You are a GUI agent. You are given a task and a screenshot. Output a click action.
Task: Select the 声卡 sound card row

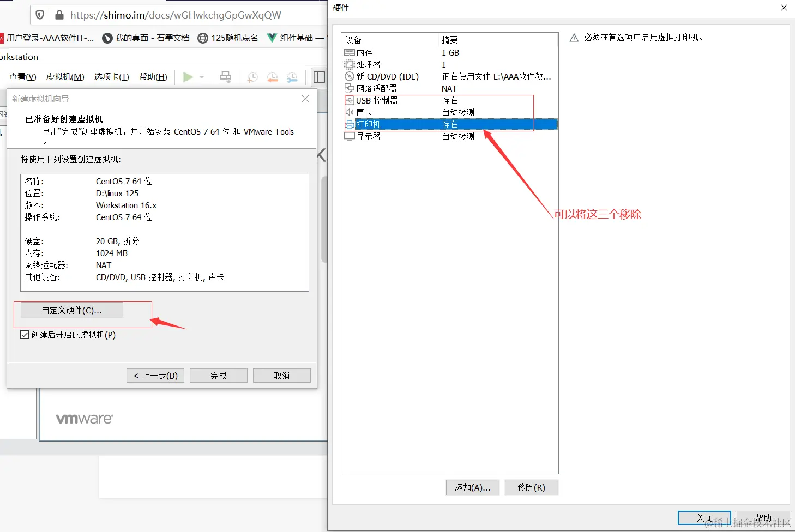[x=450, y=112]
